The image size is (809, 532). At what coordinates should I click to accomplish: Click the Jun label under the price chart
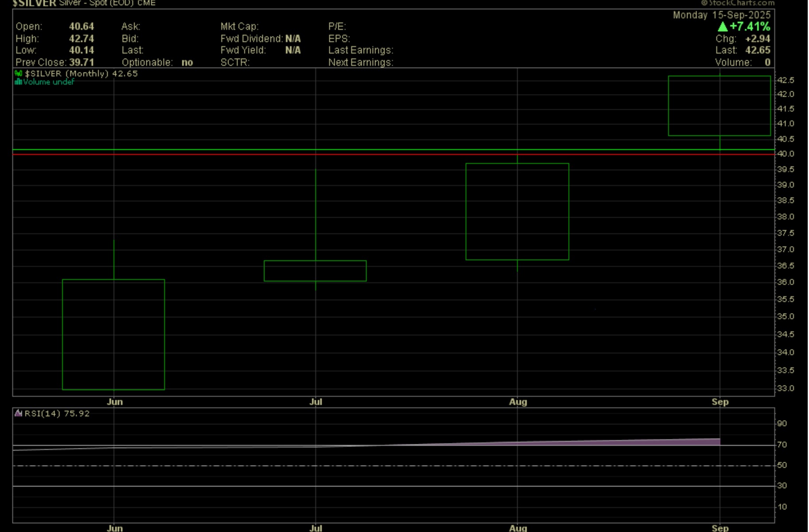[115, 402]
